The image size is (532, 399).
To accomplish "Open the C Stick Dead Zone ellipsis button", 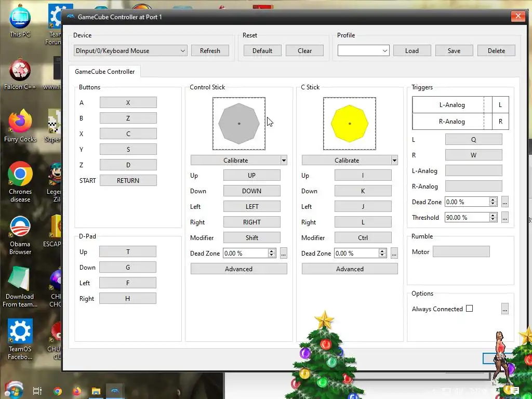I will (x=394, y=253).
